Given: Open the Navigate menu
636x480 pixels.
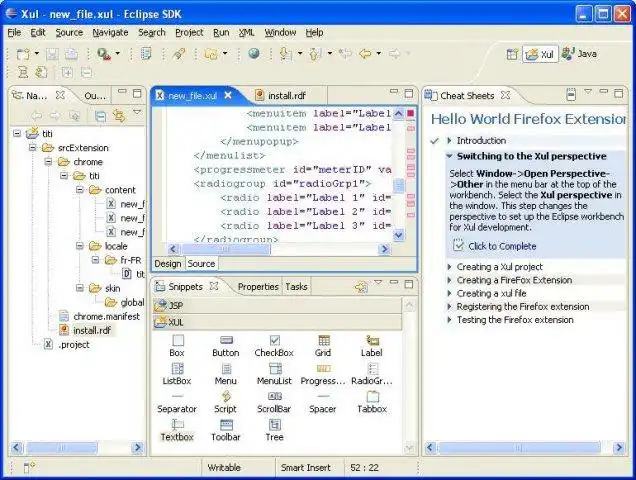Looking at the screenshot, I should (x=110, y=32).
